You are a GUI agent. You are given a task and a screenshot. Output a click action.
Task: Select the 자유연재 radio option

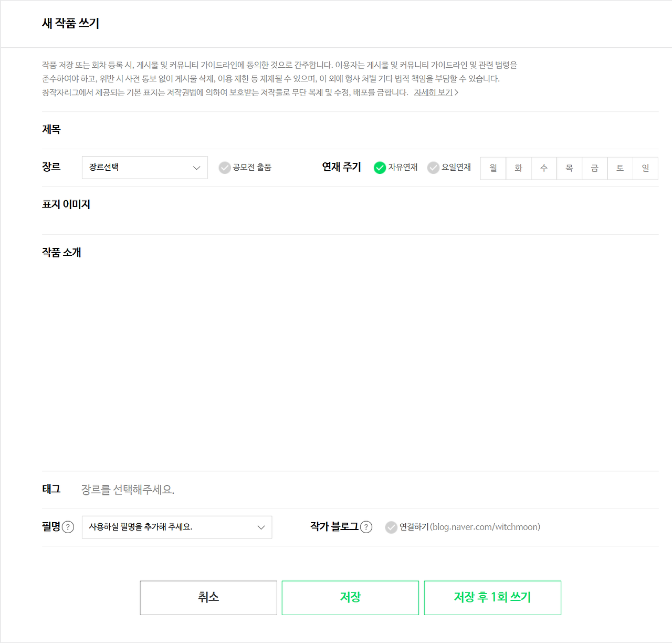tap(380, 168)
